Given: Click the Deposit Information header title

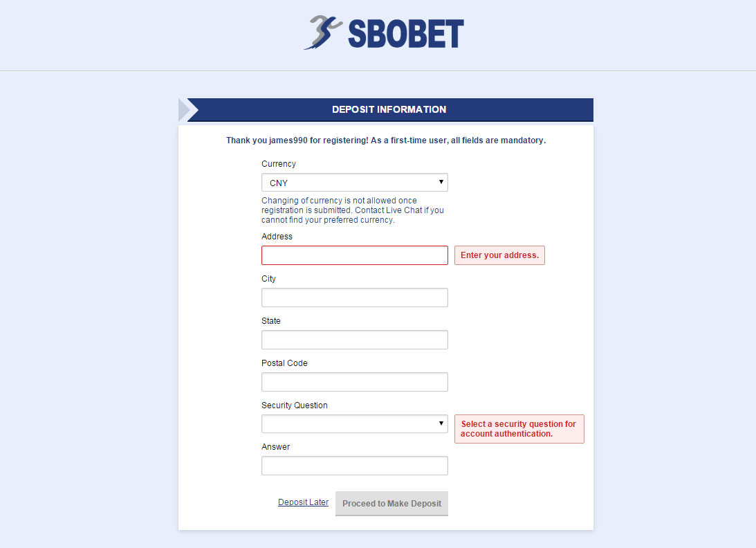Looking at the screenshot, I should click(x=389, y=109).
